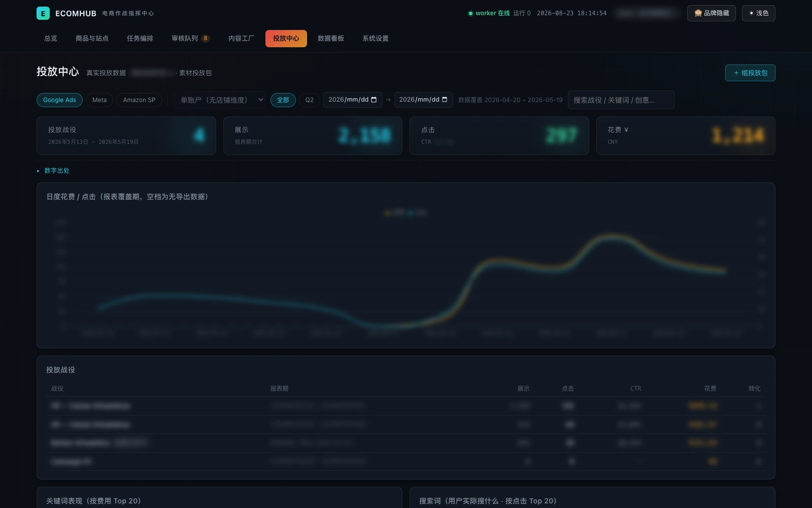This screenshot has width=812, height=508.
Task: Select the Google Ads platform chip
Action: click(59, 100)
